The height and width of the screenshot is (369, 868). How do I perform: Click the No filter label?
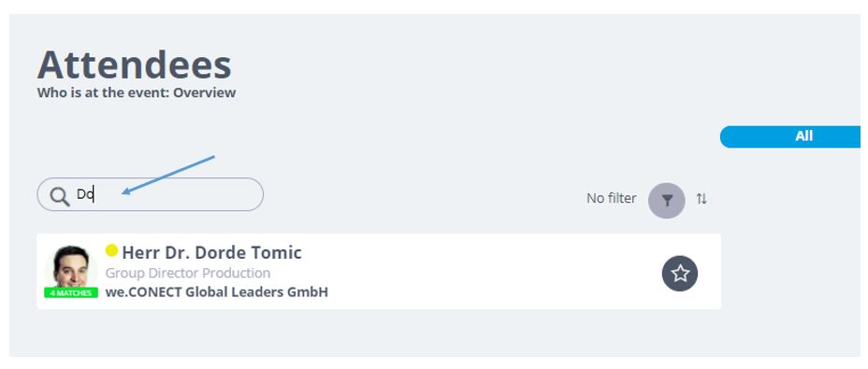tap(611, 198)
